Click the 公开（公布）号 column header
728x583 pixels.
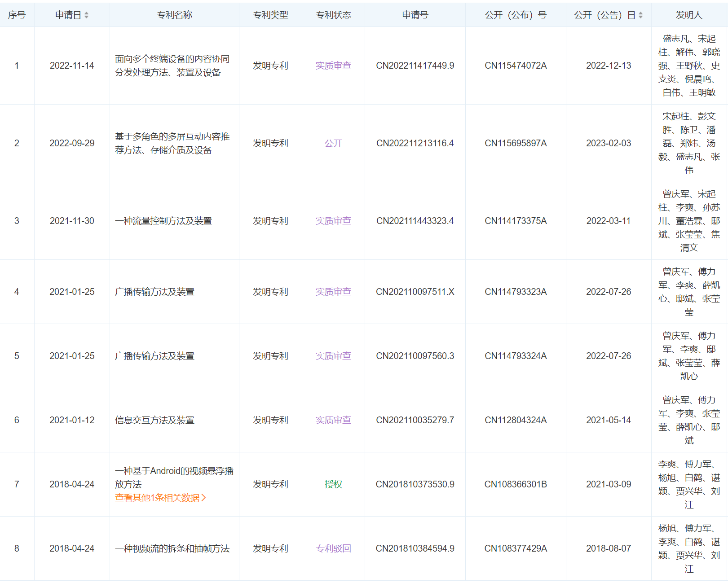(516, 15)
